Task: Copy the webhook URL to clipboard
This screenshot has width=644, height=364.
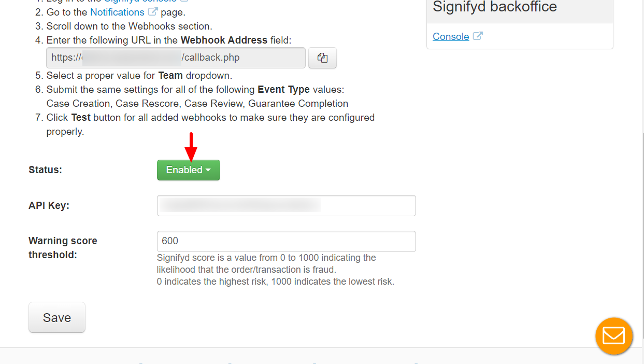Action: pos(322,58)
